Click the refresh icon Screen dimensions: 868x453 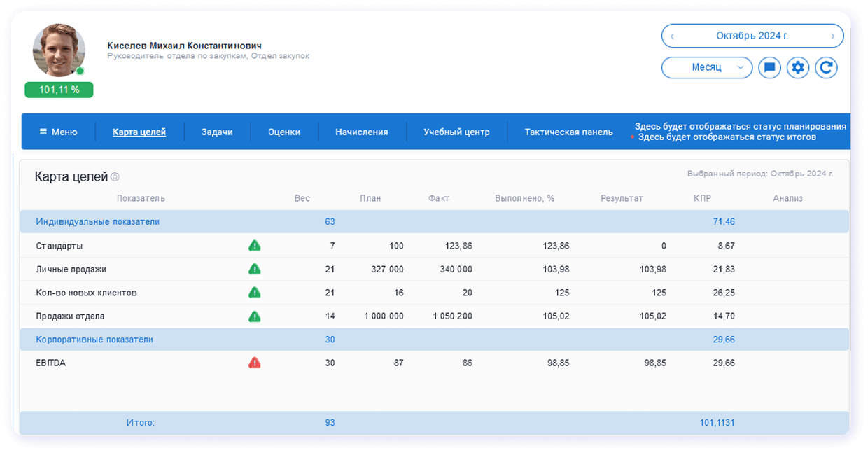827,67
